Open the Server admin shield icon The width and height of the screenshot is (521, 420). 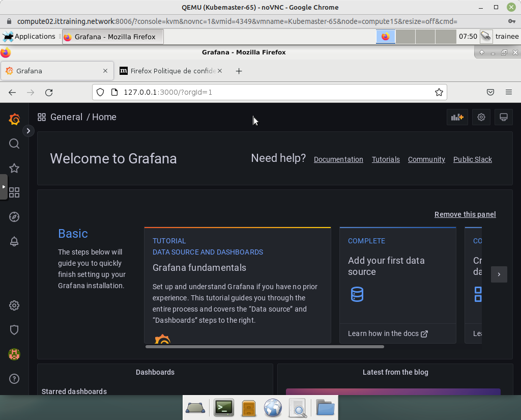[14, 330]
